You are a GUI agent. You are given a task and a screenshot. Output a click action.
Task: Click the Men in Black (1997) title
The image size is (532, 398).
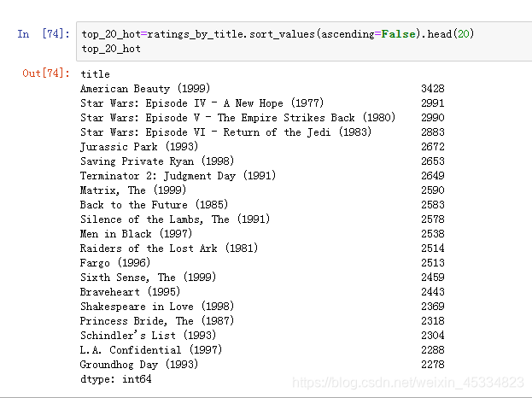tap(136, 234)
